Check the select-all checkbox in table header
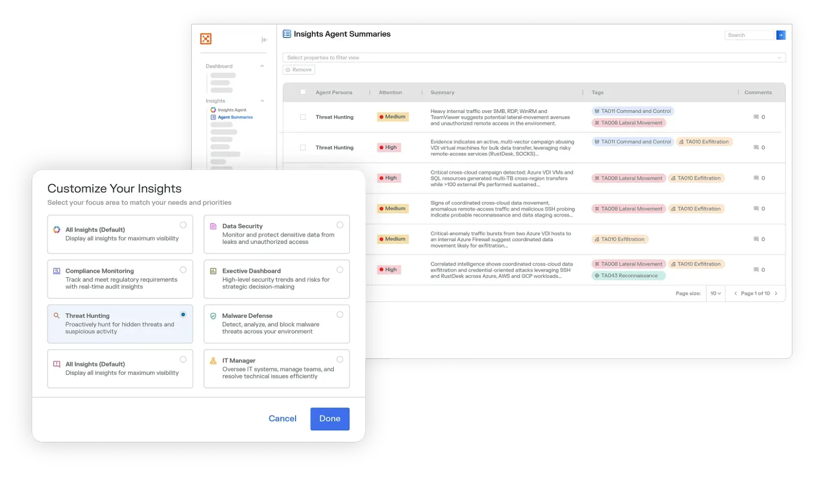The height and width of the screenshot is (504, 814). click(x=303, y=92)
